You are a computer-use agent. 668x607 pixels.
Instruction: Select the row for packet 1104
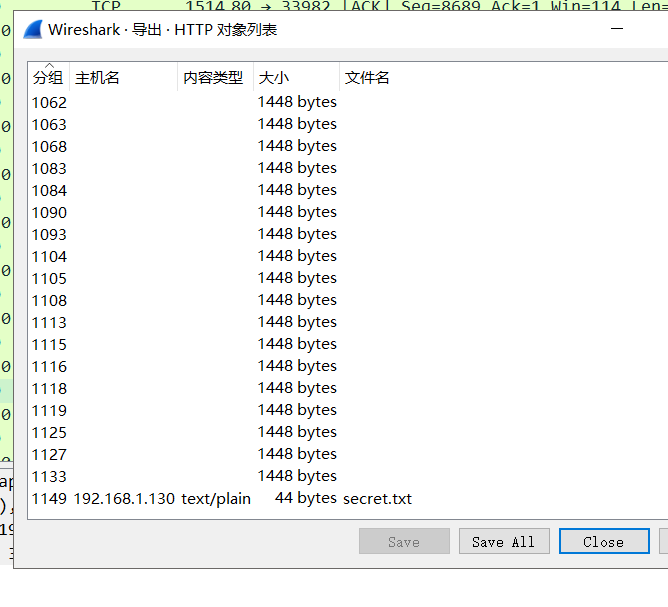click(x=348, y=256)
